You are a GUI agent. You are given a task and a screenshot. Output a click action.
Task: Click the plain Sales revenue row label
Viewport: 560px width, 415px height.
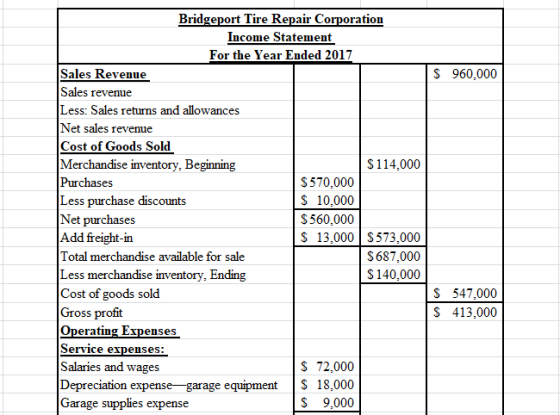point(96,92)
